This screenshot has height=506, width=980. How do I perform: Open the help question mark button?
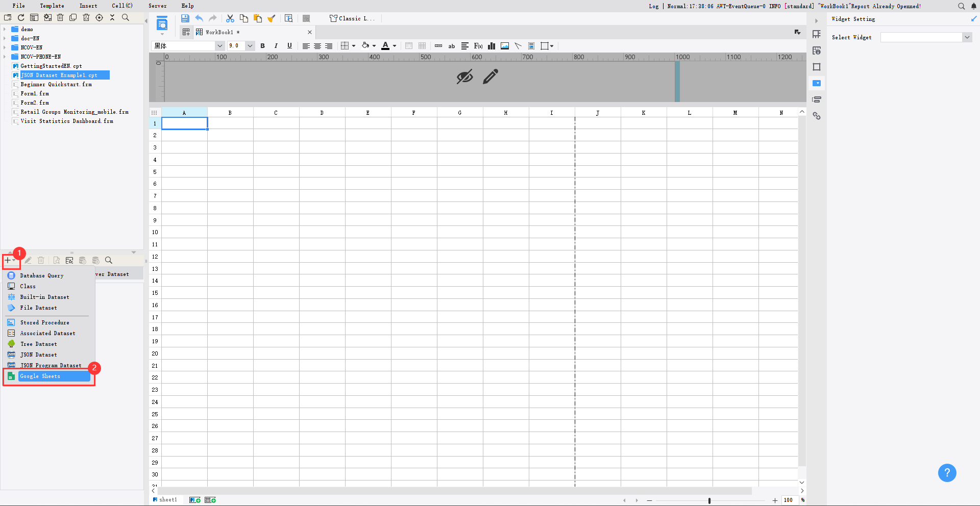(947, 473)
